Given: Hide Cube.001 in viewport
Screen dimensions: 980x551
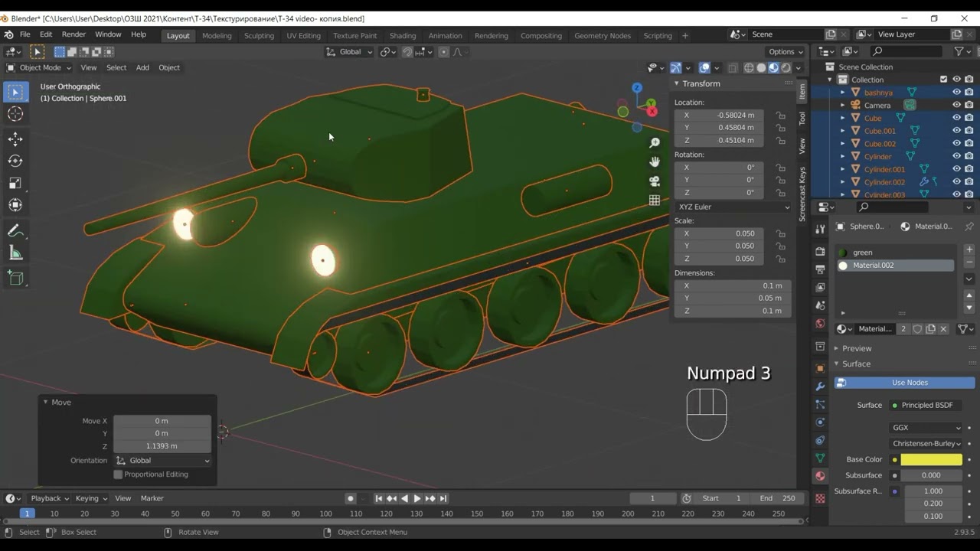Looking at the screenshot, I should 956,131.
